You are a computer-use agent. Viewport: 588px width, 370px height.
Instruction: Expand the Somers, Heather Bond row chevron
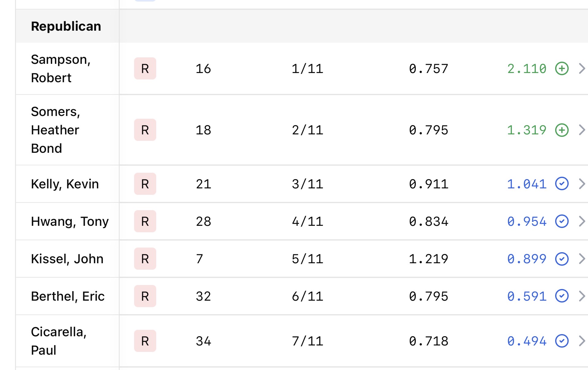[x=582, y=130]
